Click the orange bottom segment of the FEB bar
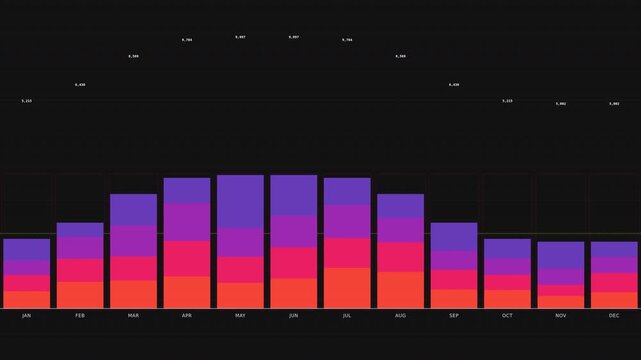This screenshot has height=360, width=641. [x=80, y=295]
